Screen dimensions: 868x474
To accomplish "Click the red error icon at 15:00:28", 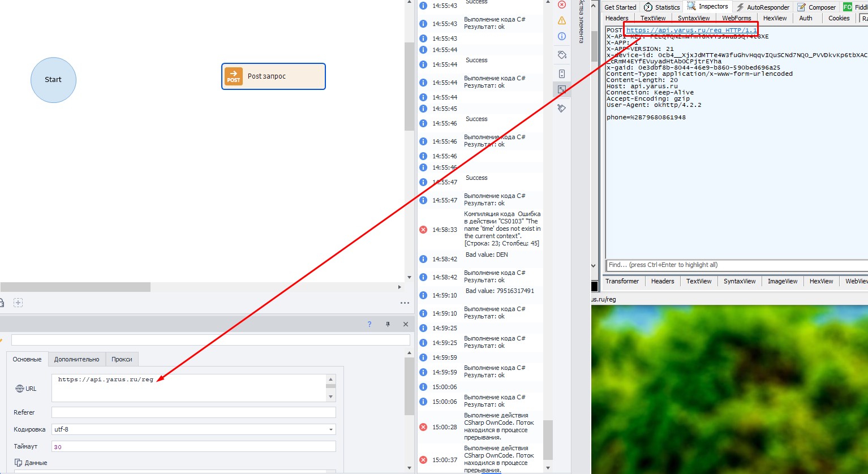I will point(423,427).
